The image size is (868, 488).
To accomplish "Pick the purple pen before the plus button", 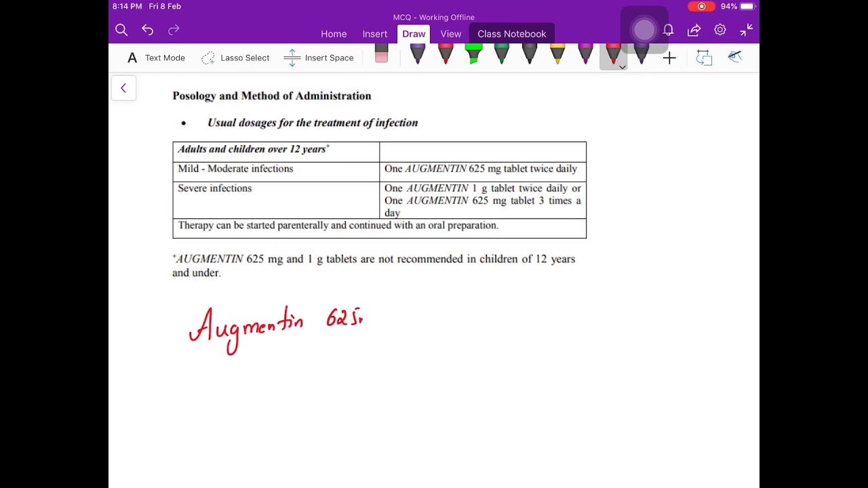I will (642, 56).
